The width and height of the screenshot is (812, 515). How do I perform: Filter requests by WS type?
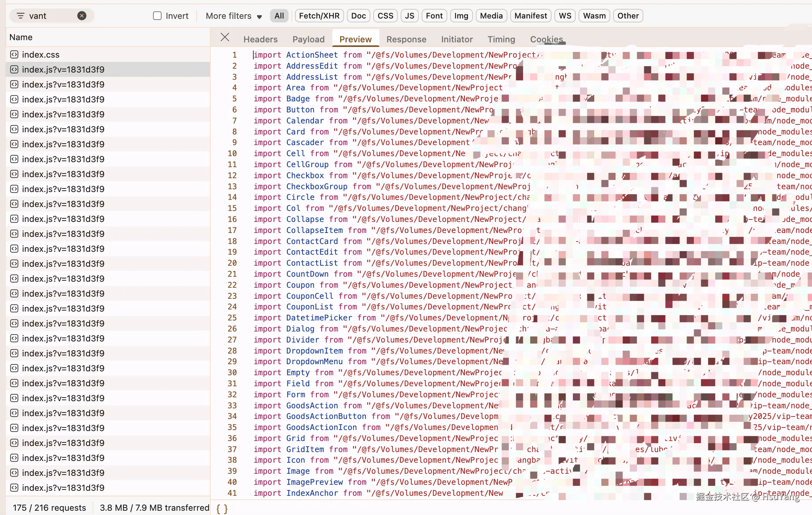tap(565, 16)
